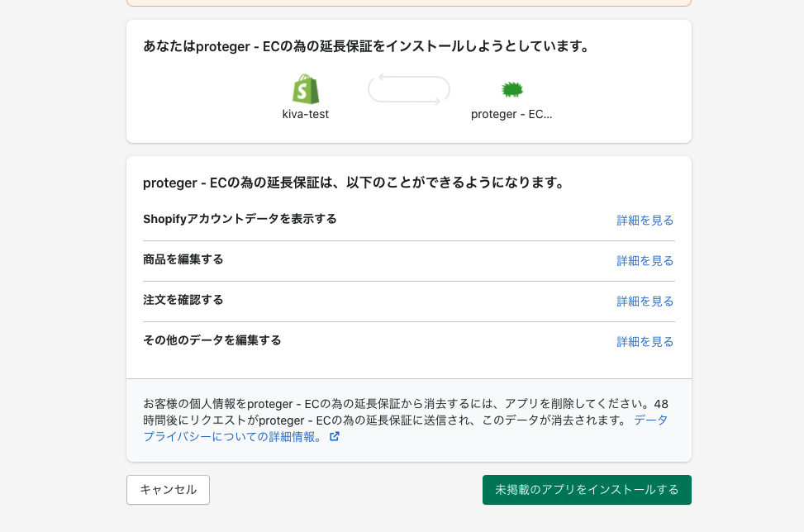Click the green proteger hedgehog app icon
The width and height of the screenshot is (804, 532).
(x=511, y=90)
